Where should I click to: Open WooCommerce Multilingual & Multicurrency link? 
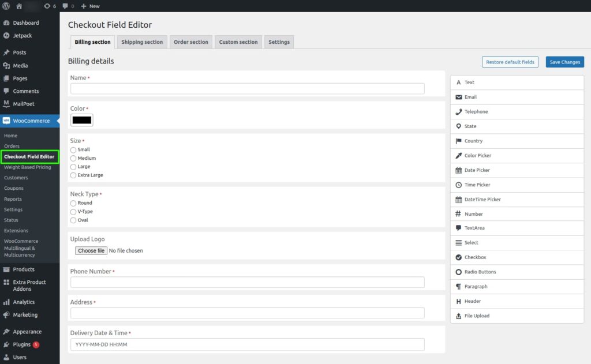click(21, 248)
